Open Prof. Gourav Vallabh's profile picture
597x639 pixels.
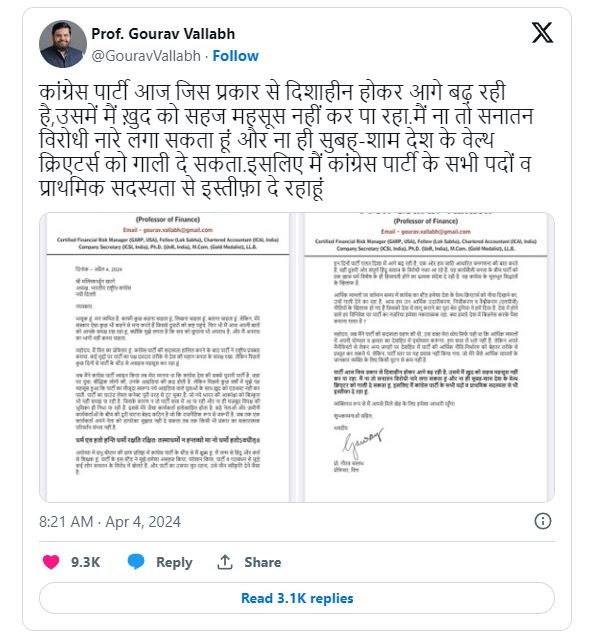click(x=63, y=44)
